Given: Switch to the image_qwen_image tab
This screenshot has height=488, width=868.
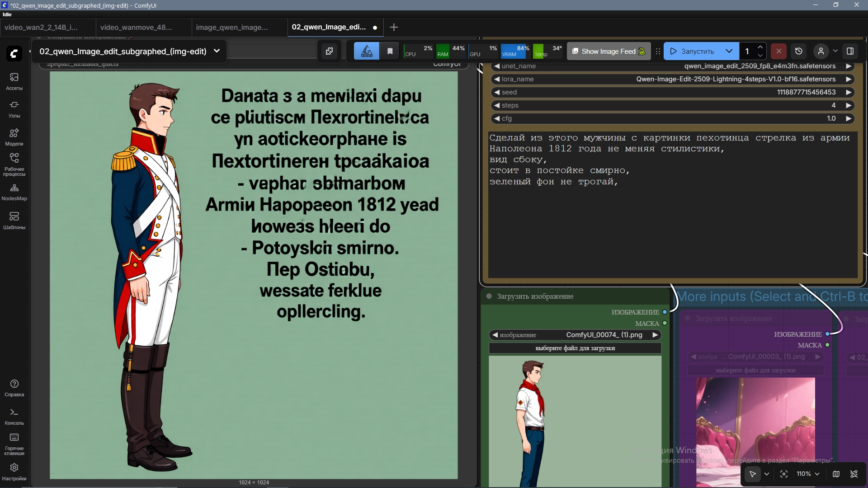Looking at the screenshot, I should coord(231,28).
